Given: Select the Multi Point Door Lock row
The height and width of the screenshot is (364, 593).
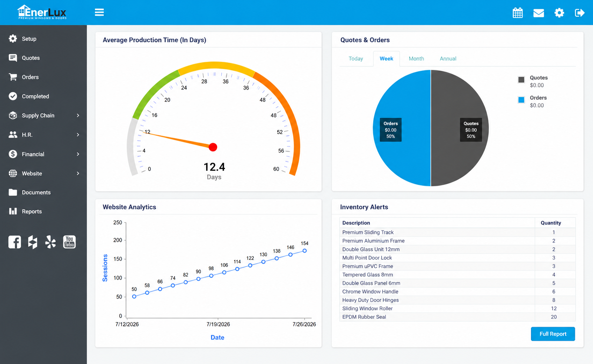Looking at the screenshot, I should click(457, 258).
